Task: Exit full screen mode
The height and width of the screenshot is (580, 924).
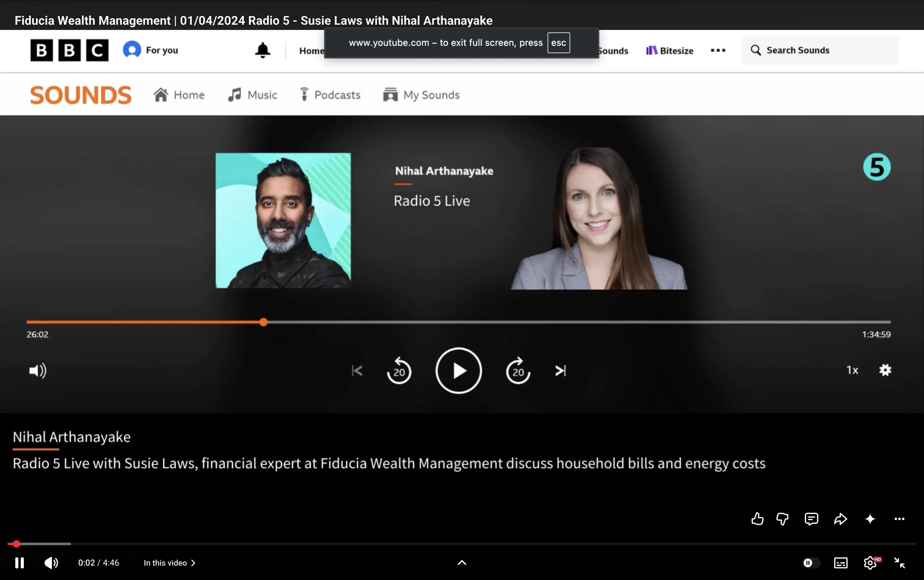Action: click(x=899, y=563)
